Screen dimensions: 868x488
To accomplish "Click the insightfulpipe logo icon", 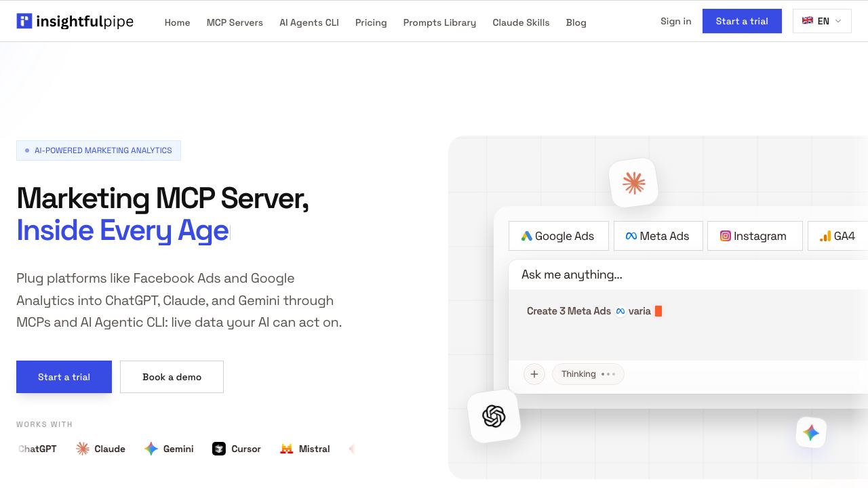I will (x=24, y=21).
